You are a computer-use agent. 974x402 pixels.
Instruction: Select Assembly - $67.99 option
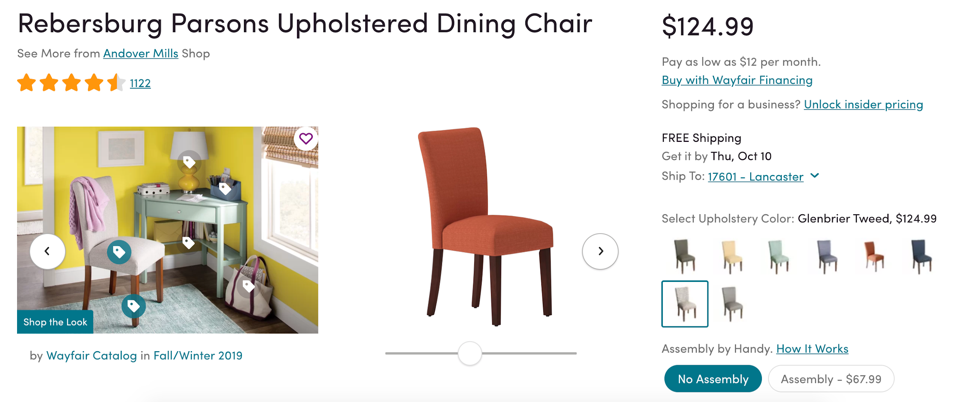(x=831, y=379)
